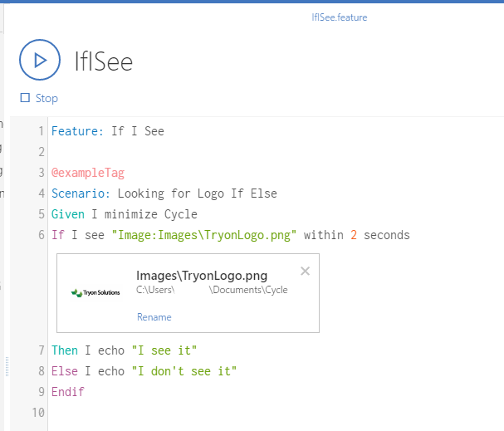Switch to the IfISee.feature tab
The image size is (504, 431).
click(339, 17)
